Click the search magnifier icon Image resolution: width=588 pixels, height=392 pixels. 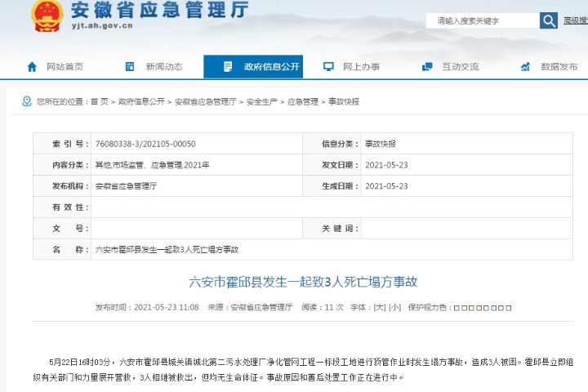click(549, 20)
